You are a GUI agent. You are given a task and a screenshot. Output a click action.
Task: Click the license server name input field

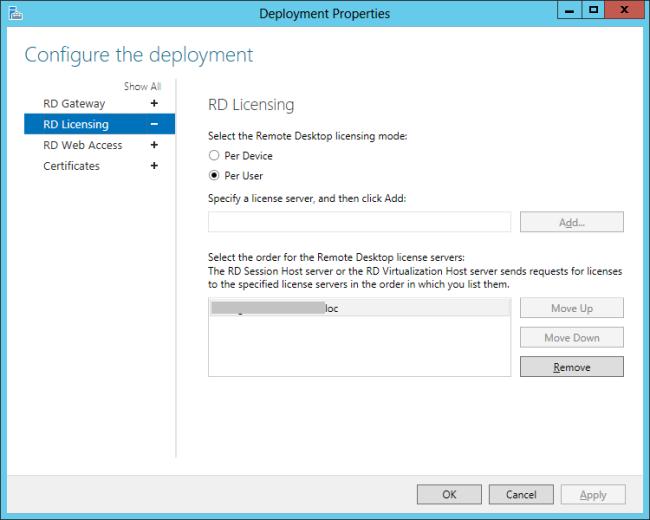click(359, 222)
